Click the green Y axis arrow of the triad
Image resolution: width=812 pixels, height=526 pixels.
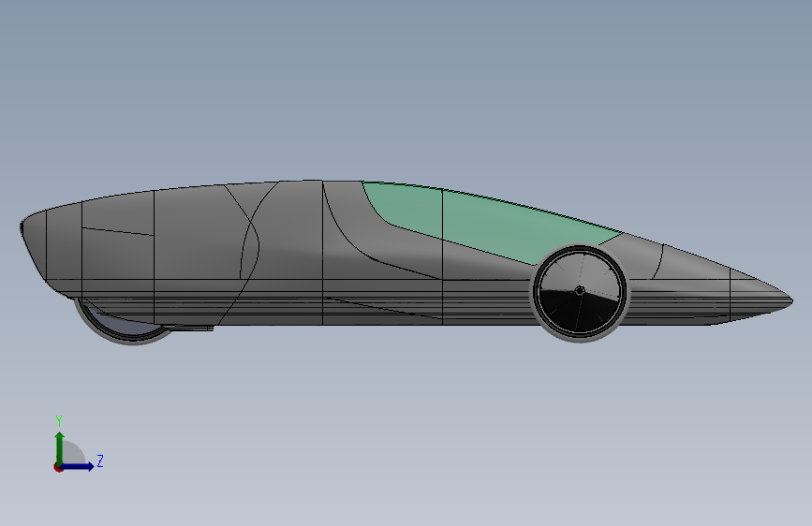coord(60,448)
